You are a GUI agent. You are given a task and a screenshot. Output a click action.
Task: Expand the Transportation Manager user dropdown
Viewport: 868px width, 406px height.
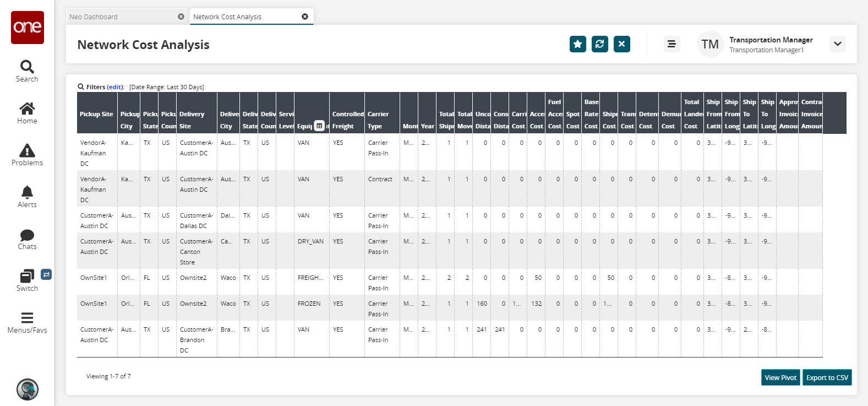click(837, 44)
